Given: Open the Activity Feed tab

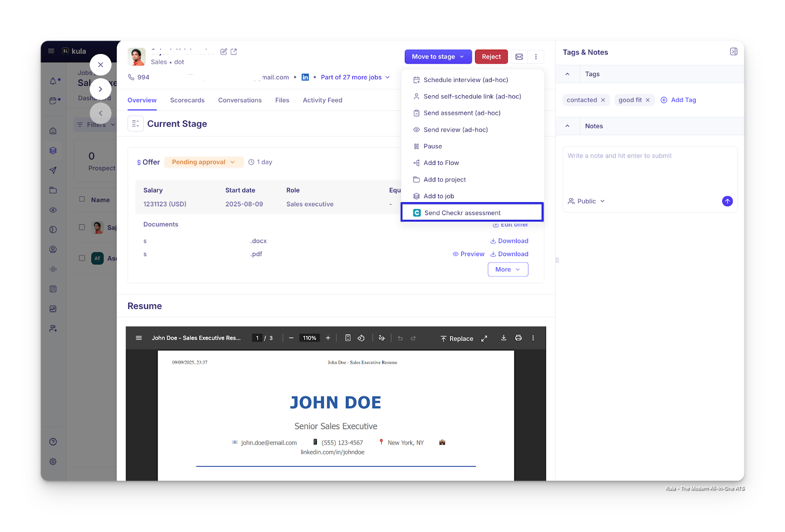Looking at the screenshot, I should click(322, 100).
